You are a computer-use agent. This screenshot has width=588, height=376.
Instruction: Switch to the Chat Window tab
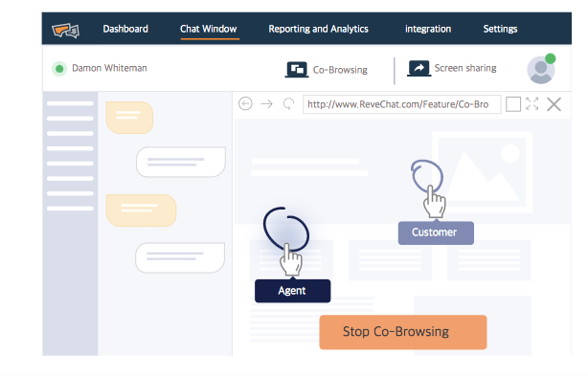click(x=209, y=29)
